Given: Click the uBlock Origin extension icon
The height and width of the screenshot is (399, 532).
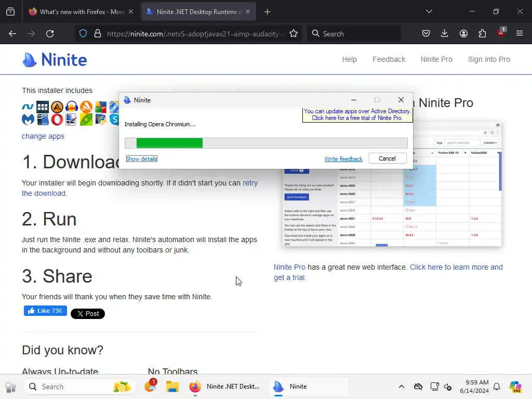Looking at the screenshot, I should [501, 33].
